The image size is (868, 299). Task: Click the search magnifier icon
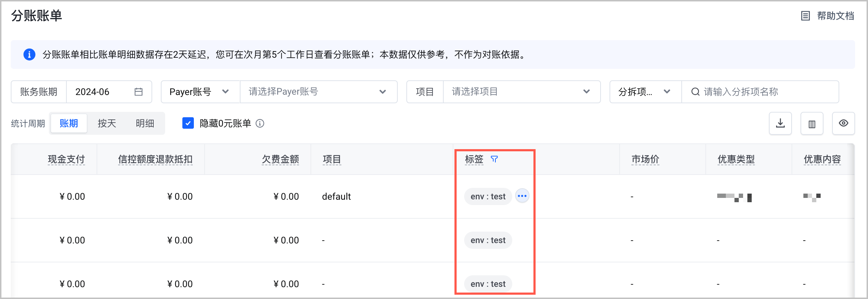[x=695, y=92]
